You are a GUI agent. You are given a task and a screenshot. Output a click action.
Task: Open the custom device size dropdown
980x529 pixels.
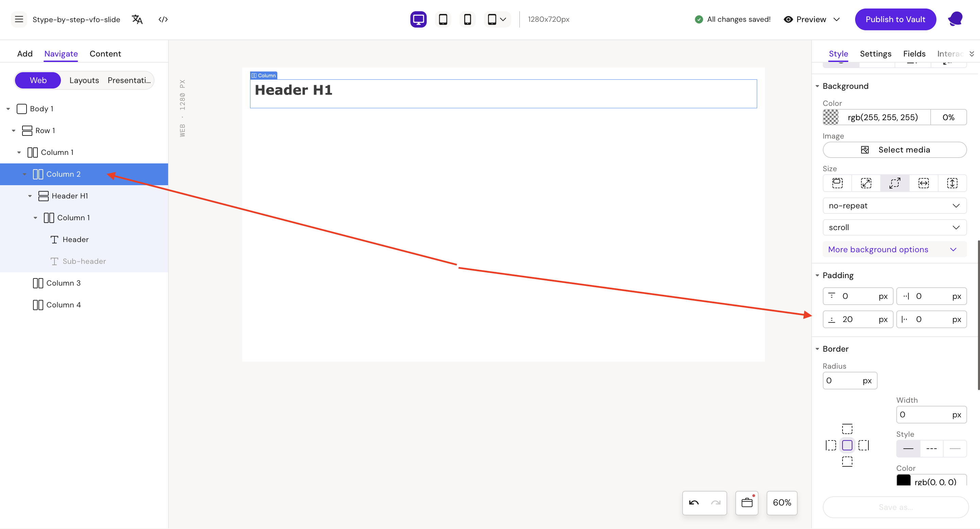tap(497, 19)
